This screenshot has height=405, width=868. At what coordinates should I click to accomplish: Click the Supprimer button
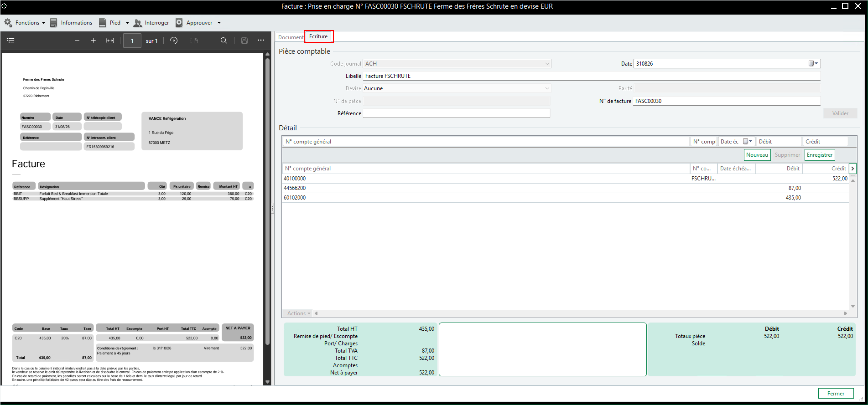(x=787, y=155)
